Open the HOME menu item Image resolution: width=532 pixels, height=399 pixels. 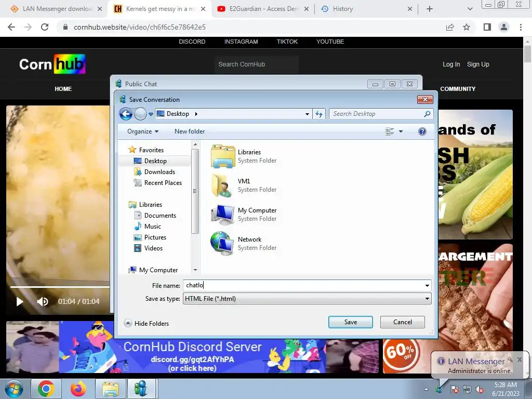(63, 89)
